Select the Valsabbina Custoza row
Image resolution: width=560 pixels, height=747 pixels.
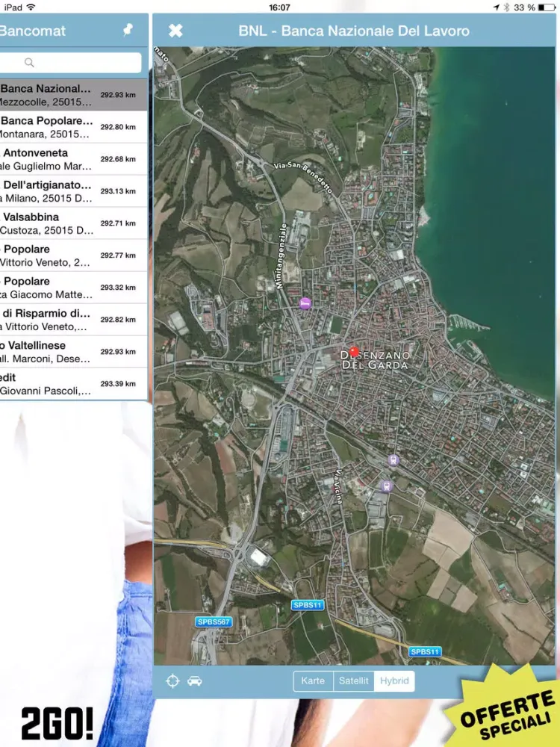74,223
